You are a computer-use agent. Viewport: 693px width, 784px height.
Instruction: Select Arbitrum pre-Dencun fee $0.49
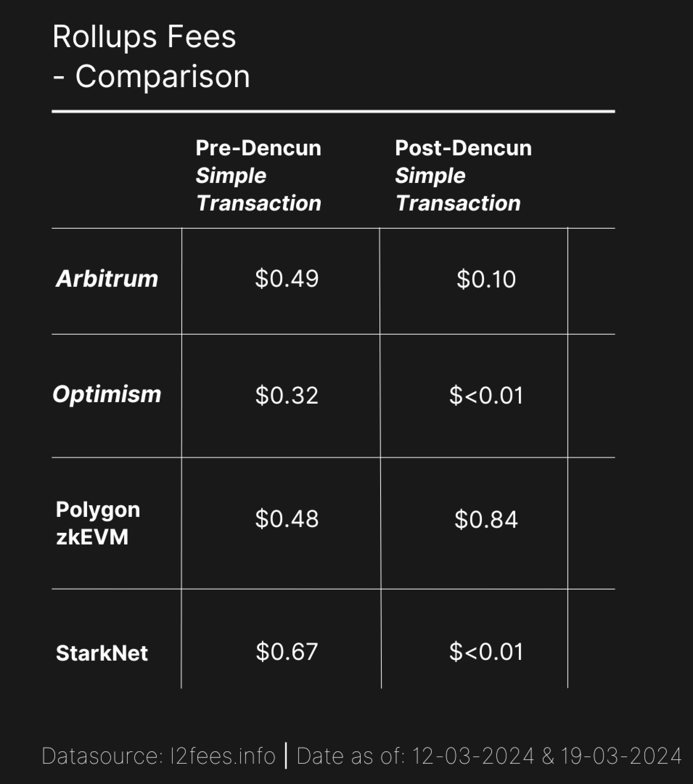[x=287, y=278]
